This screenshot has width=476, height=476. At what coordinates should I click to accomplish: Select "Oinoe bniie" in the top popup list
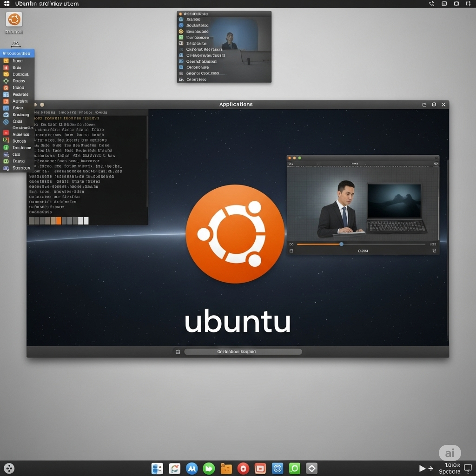coord(198,67)
